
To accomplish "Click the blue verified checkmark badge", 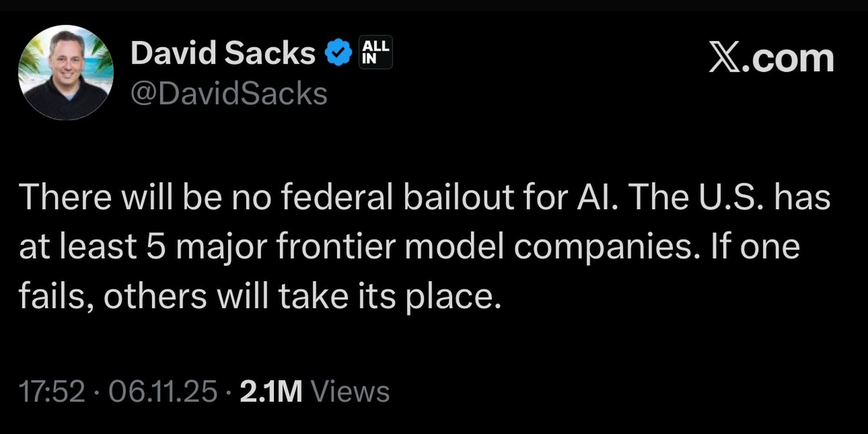I will (x=338, y=53).
